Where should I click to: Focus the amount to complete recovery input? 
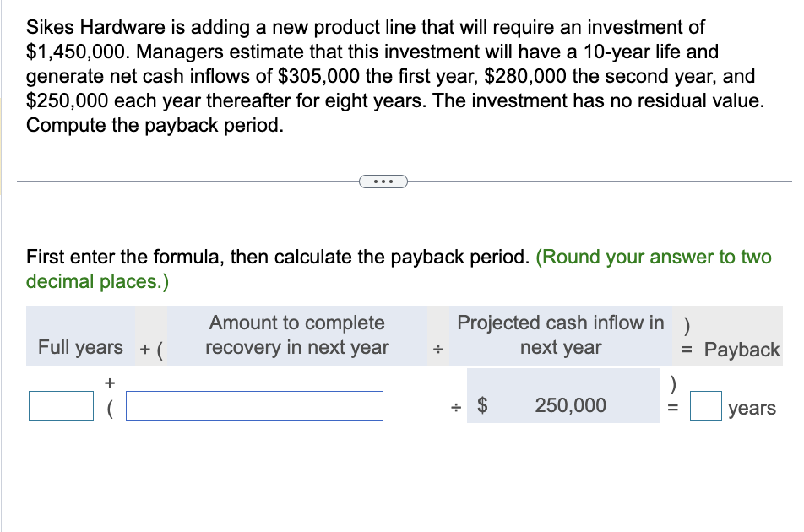[x=254, y=405]
